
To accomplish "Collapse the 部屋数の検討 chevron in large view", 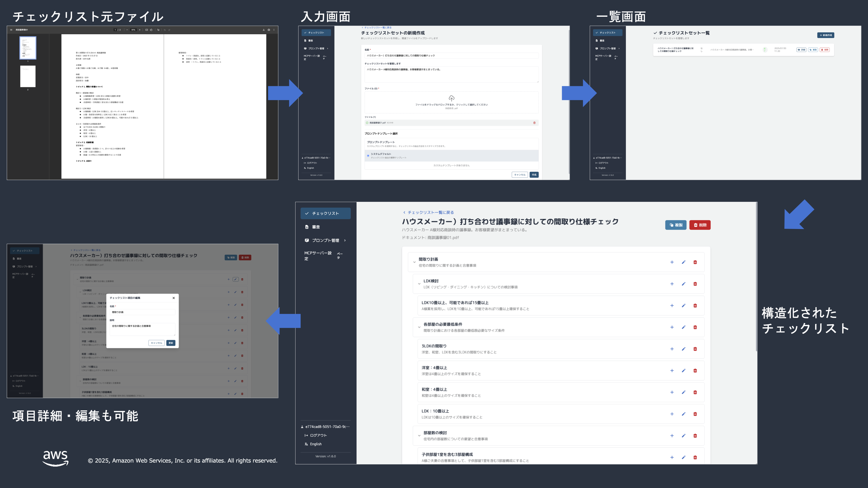I will click(x=419, y=435).
